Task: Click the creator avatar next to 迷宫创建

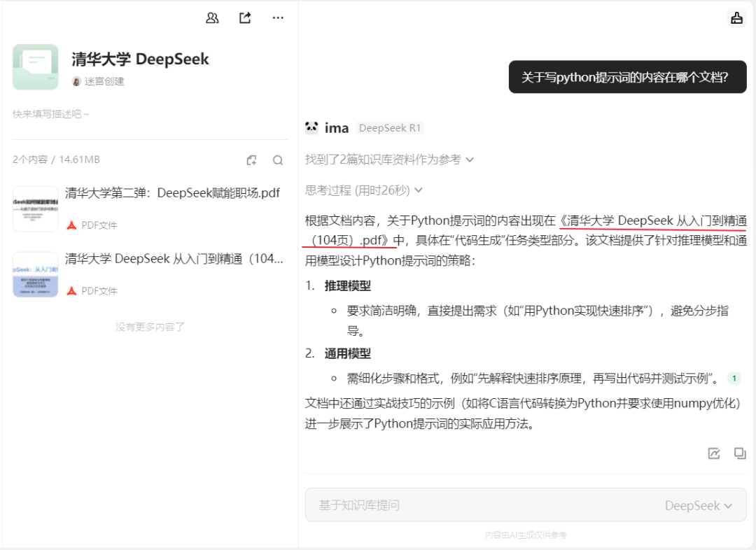Action: [x=76, y=82]
